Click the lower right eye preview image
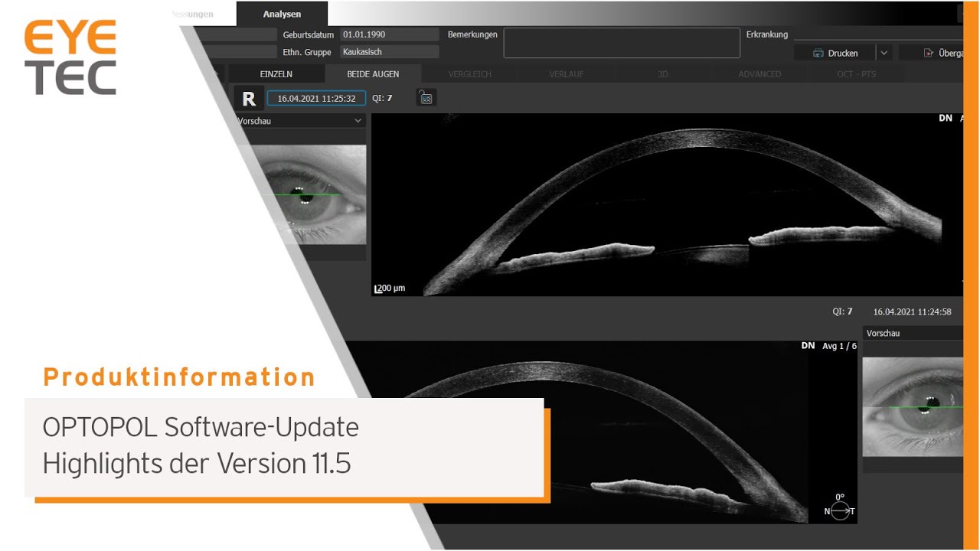This screenshot has height=551, width=980. 913,408
